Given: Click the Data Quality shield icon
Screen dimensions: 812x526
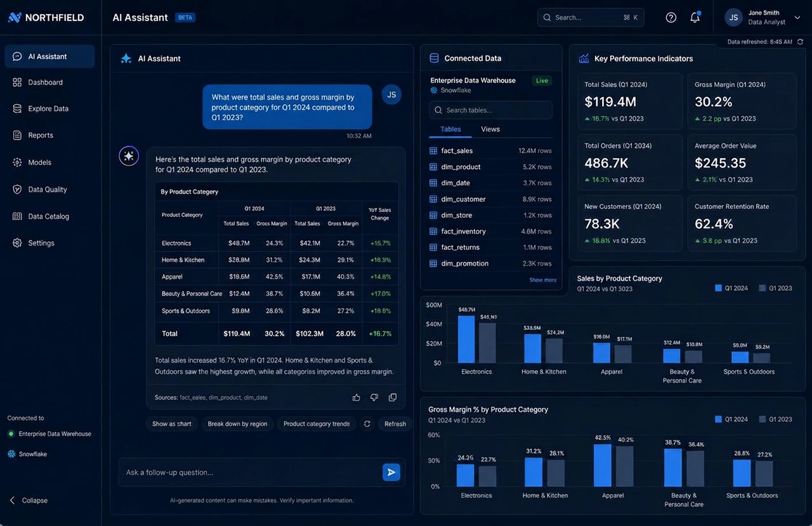Looking at the screenshot, I should 17,189.
